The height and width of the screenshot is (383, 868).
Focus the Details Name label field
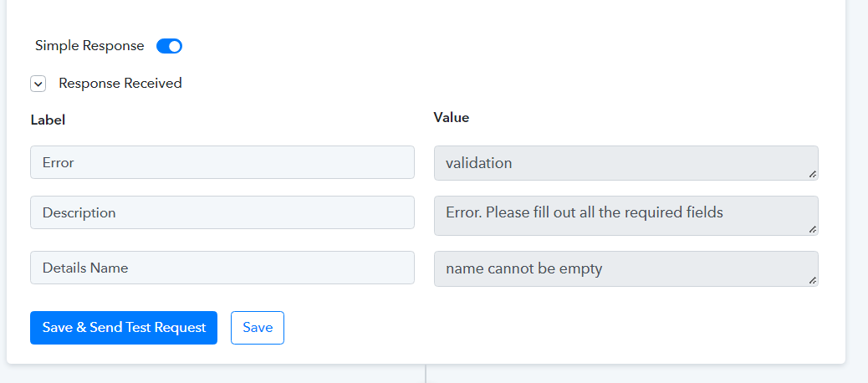(222, 268)
